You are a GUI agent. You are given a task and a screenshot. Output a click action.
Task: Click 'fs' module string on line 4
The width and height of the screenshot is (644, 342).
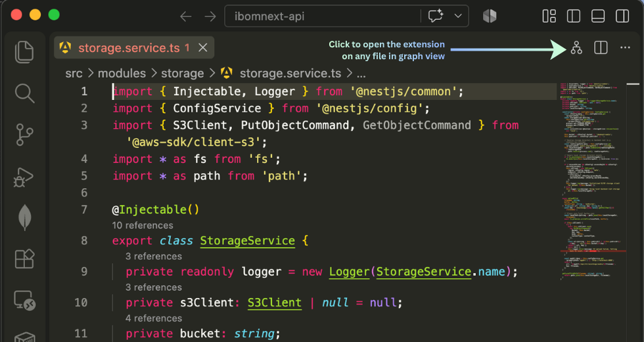pyautogui.click(x=261, y=159)
